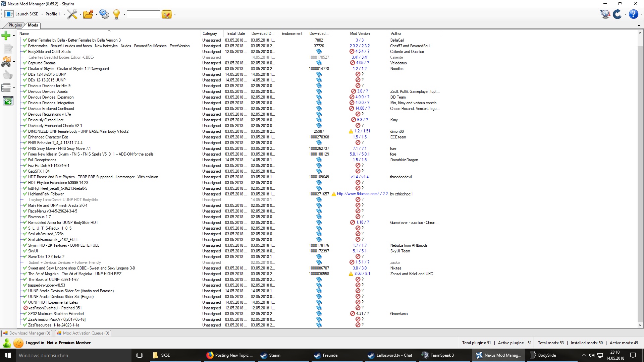The width and height of the screenshot is (644, 362).
Task: Click the Windows durchsuchen search box
Action: coord(73,355)
